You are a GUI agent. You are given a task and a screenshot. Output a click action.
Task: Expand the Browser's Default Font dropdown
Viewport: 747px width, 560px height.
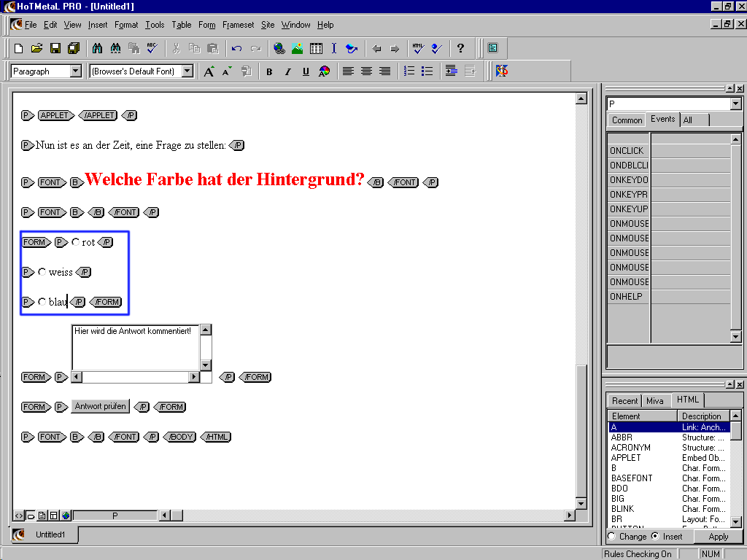click(x=187, y=71)
